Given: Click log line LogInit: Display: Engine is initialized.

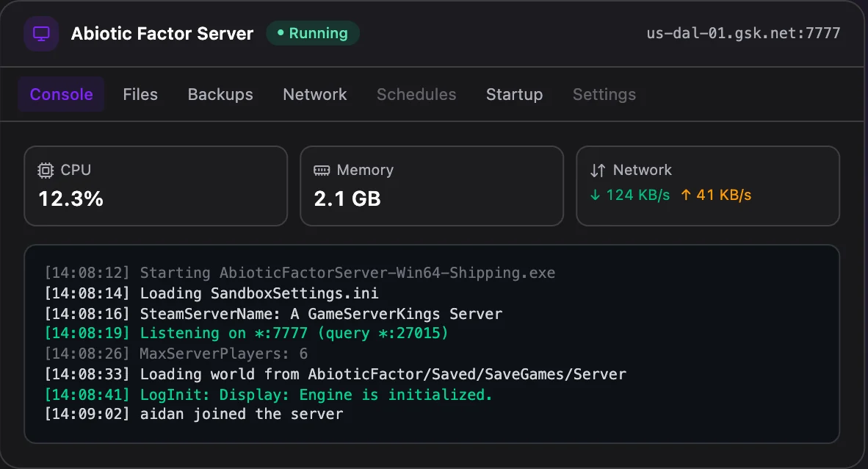Looking at the screenshot, I should click(269, 395).
